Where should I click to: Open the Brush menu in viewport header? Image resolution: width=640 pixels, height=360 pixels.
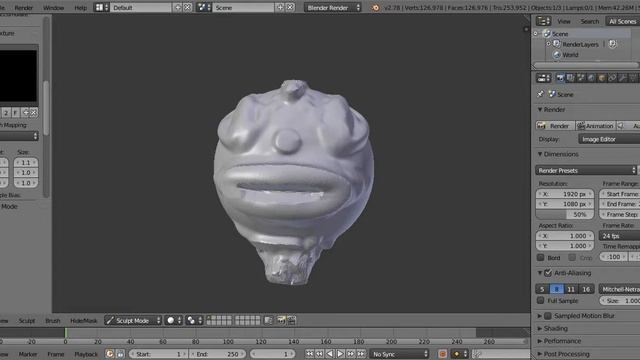(x=53, y=321)
